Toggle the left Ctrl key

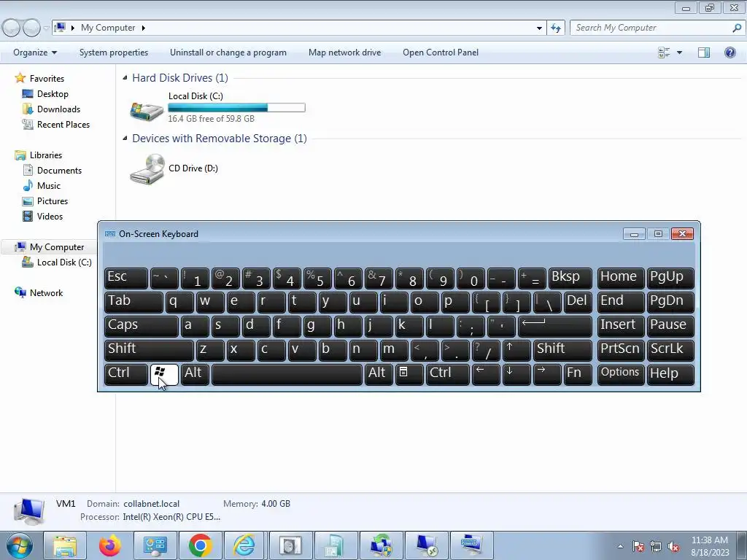pyautogui.click(x=125, y=374)
